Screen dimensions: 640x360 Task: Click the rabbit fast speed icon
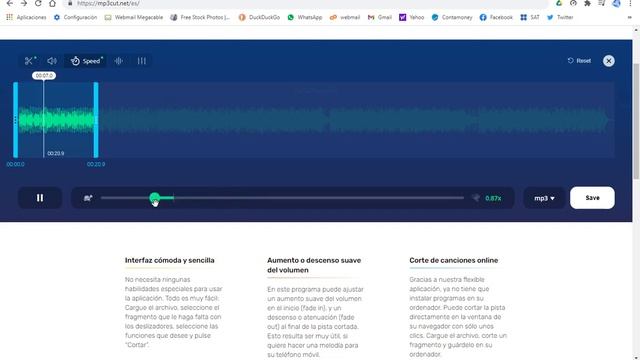point(476,198)
